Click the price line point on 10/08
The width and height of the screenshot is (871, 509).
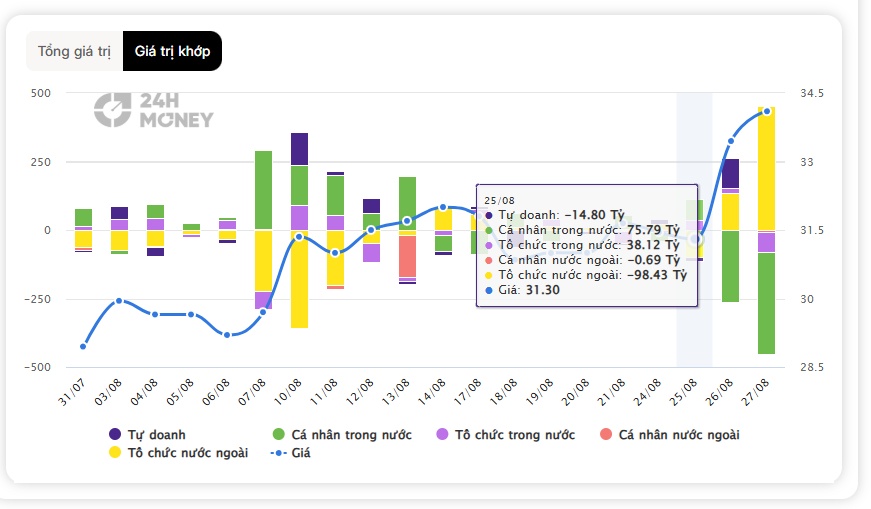(299, 237)
